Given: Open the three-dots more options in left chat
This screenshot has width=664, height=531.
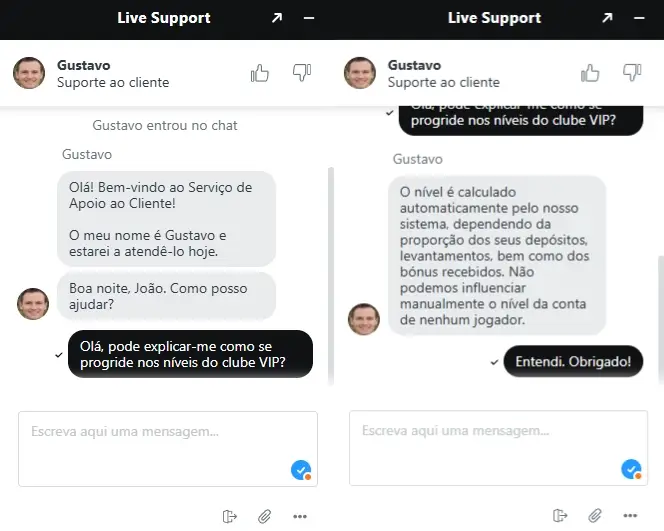Looking at the screenshot, I should [300, 516].
